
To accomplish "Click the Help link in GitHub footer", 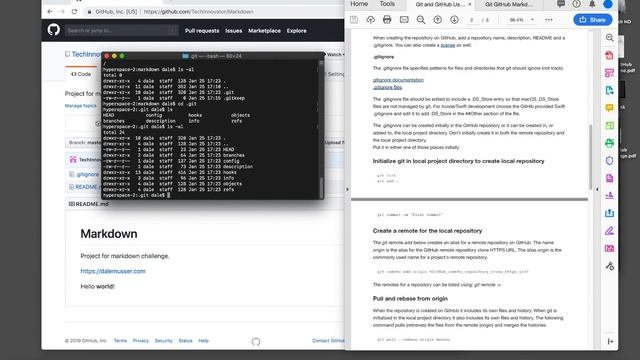I will coord(203,341).
